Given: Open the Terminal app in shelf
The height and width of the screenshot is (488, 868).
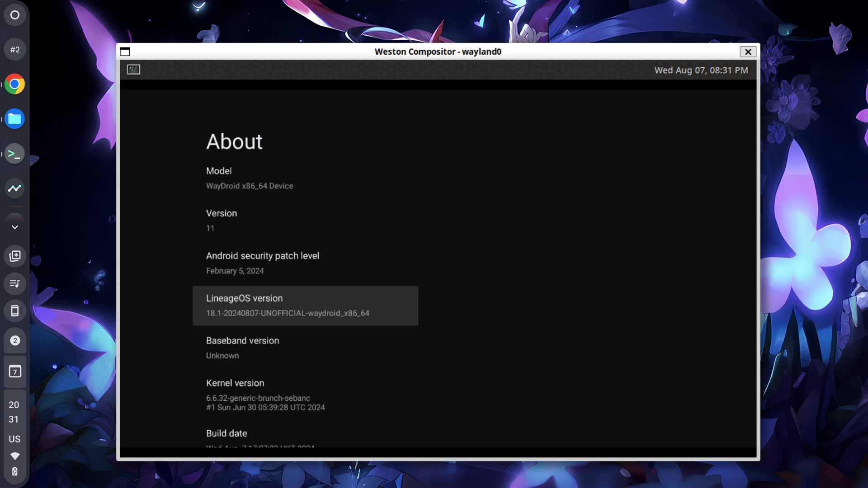Looking at the screenshot, I should (x=15, y=154).
